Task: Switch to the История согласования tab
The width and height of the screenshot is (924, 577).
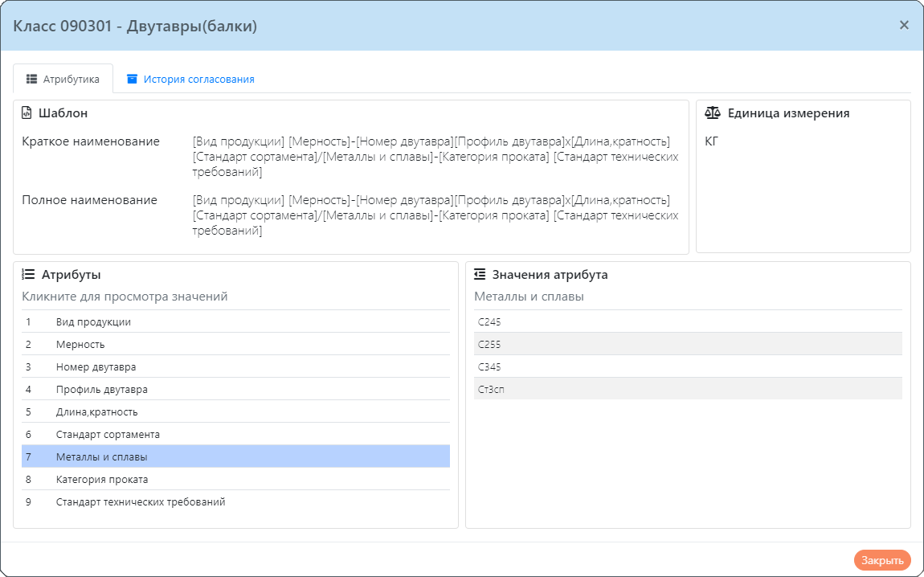Action: (x=190, y=80)
